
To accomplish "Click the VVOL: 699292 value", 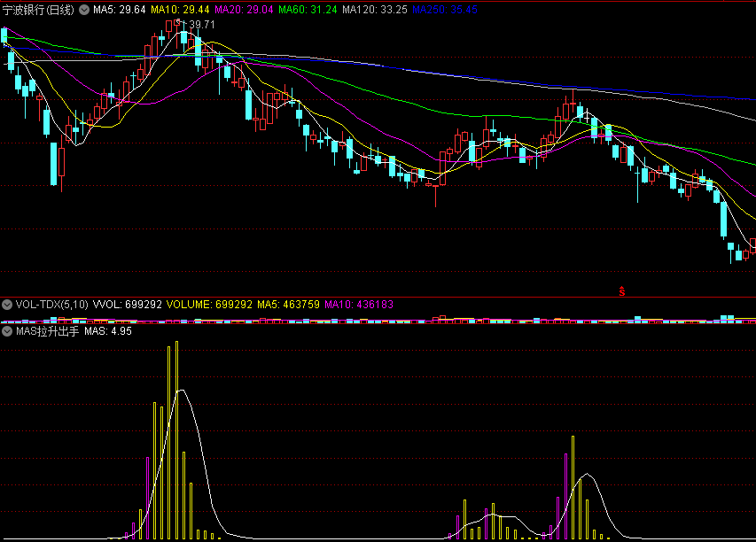I will [128, 305].
